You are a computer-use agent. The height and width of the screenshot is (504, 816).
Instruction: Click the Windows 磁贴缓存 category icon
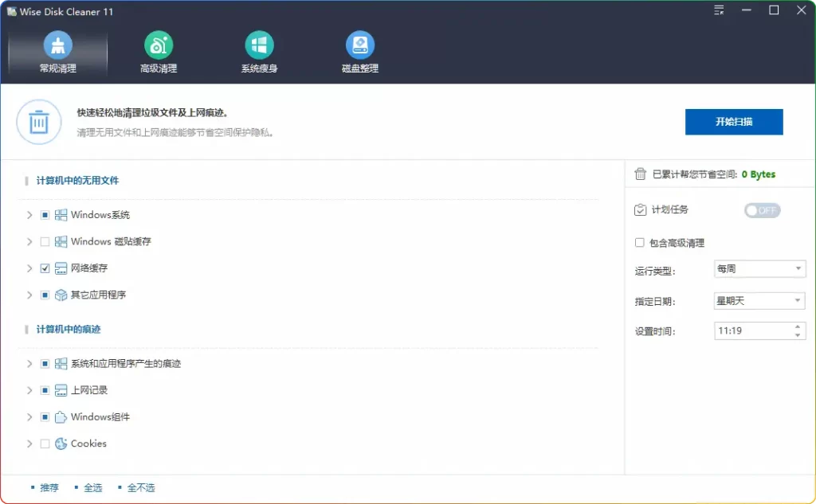(x=61, y=241)
